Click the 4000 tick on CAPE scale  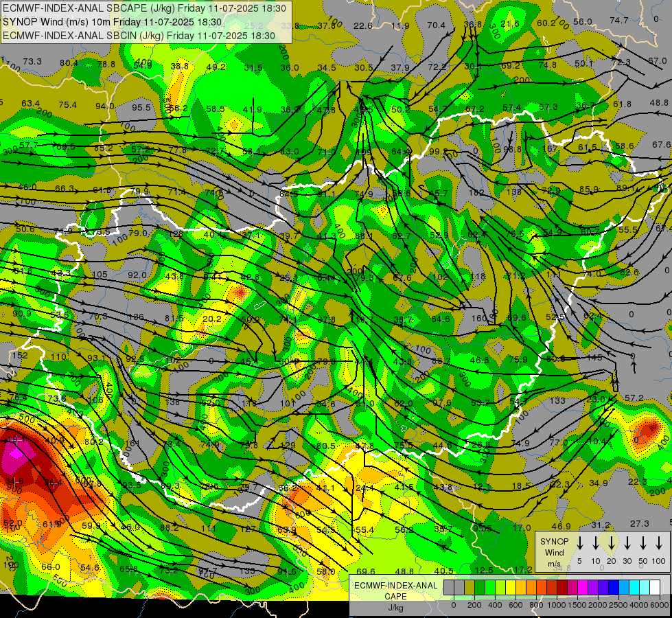click(639, 605)
